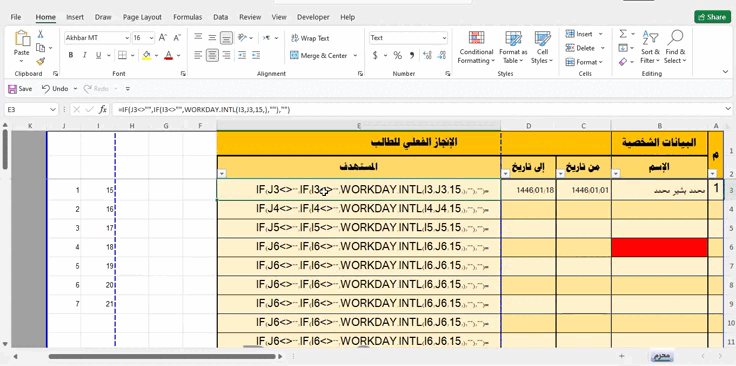Click AutoSum sigma icon
Viewport: 736px width, 366px height.
click(x=623, y=34)
